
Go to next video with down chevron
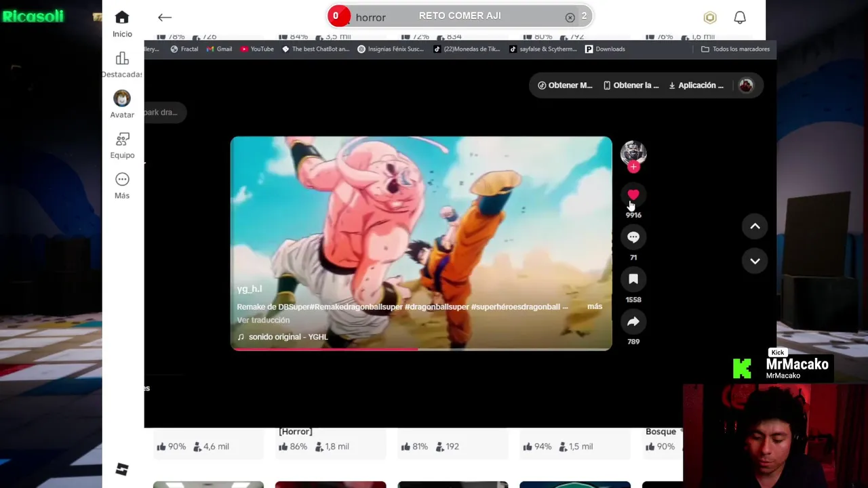[755, 261]
